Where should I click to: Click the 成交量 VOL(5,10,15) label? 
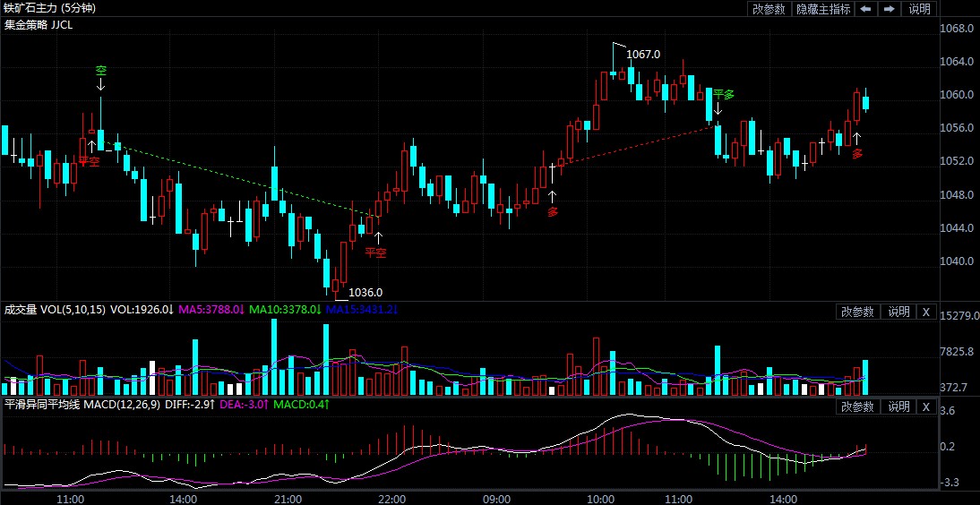(55, 310)
